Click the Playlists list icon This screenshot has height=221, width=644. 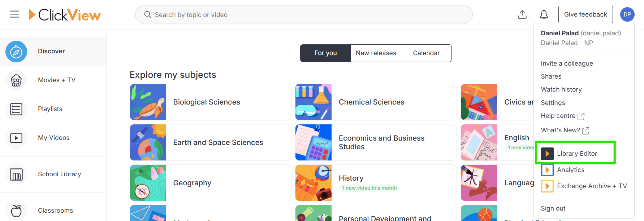[16, 109]
